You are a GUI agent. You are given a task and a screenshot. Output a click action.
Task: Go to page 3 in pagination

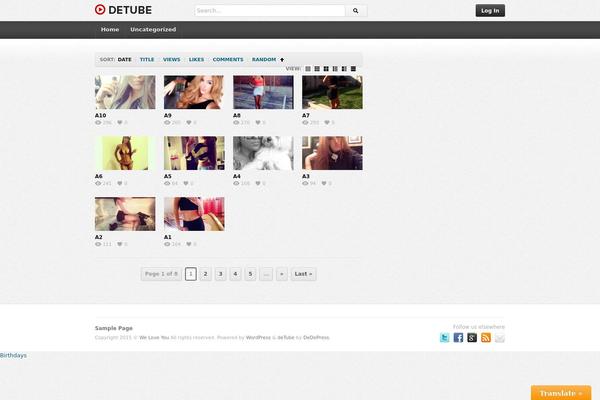point(220,274)
